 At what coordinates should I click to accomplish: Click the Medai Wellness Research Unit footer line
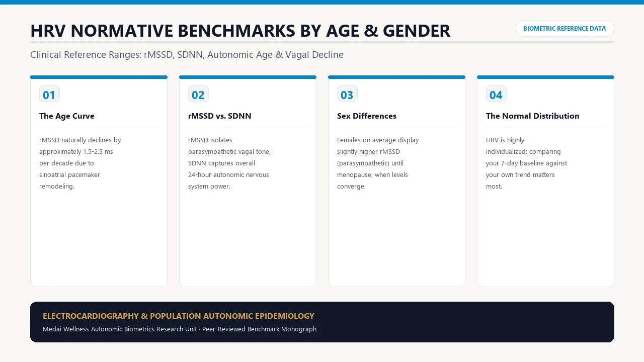coord(180,329)
